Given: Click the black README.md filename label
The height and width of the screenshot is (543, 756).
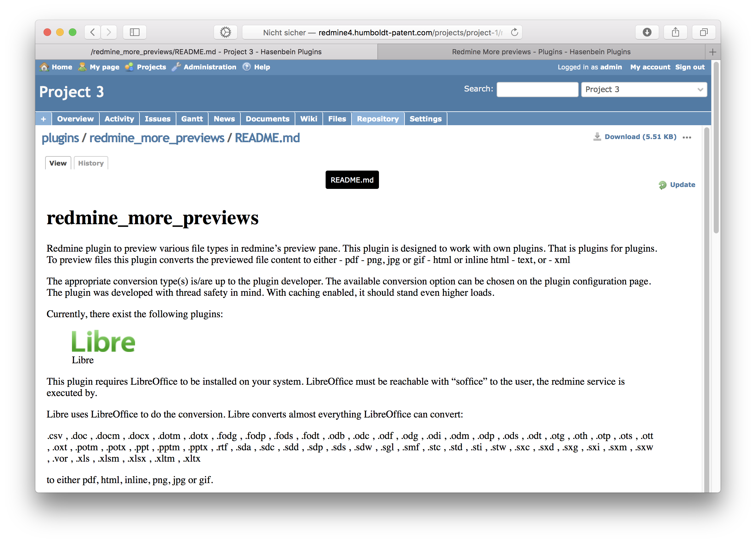Looking at the screenshot, I should click(352, 180).
